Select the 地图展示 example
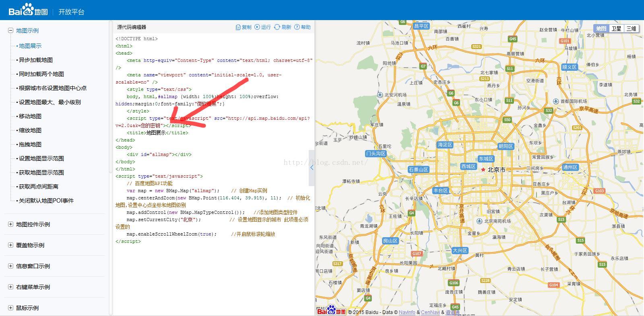 coord(30,46)
